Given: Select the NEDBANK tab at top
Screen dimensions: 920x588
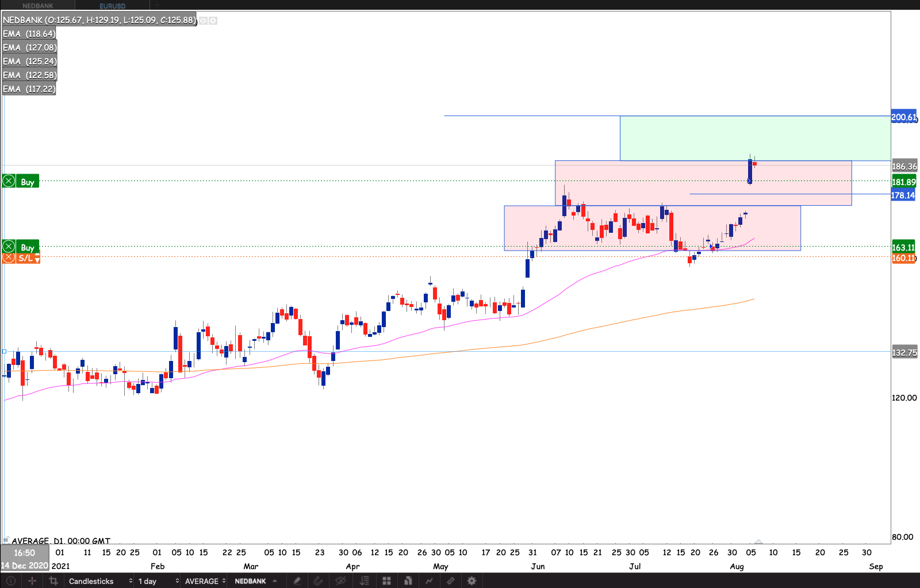Looking at the screenshot, I should pos(38,6).
